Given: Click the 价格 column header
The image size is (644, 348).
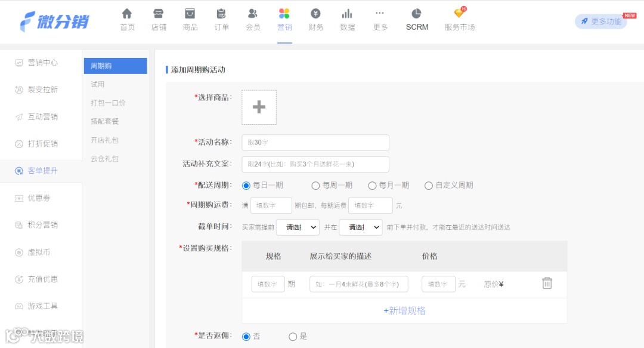Looking at the screenshot, I should (x=429, y=256).
